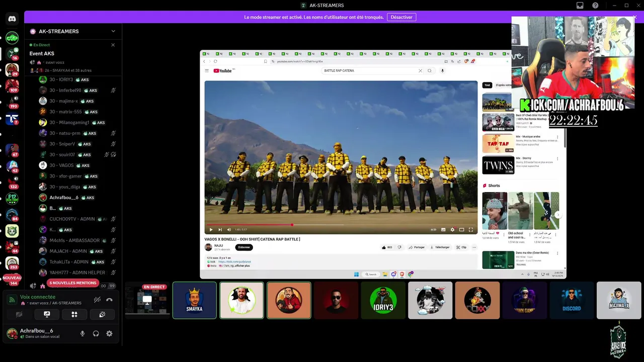
Task: Mute the YouTube player volume icon
Action: click(x=229, y=230)
